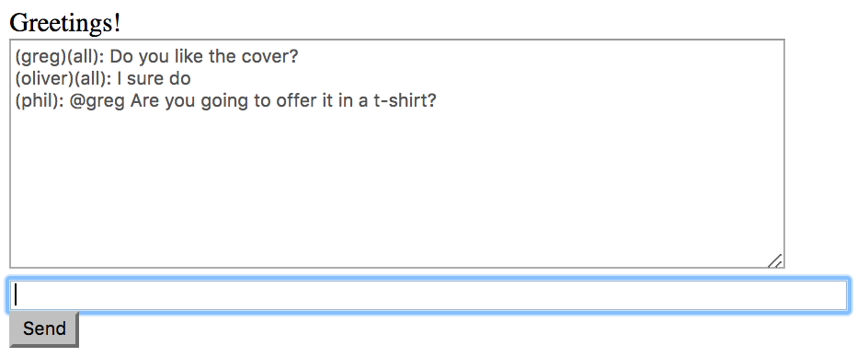Image resolution: width=868 pixels, height=357 pixels.
Task: Click the chat textarea resize grip
Action: click(775, 260)
